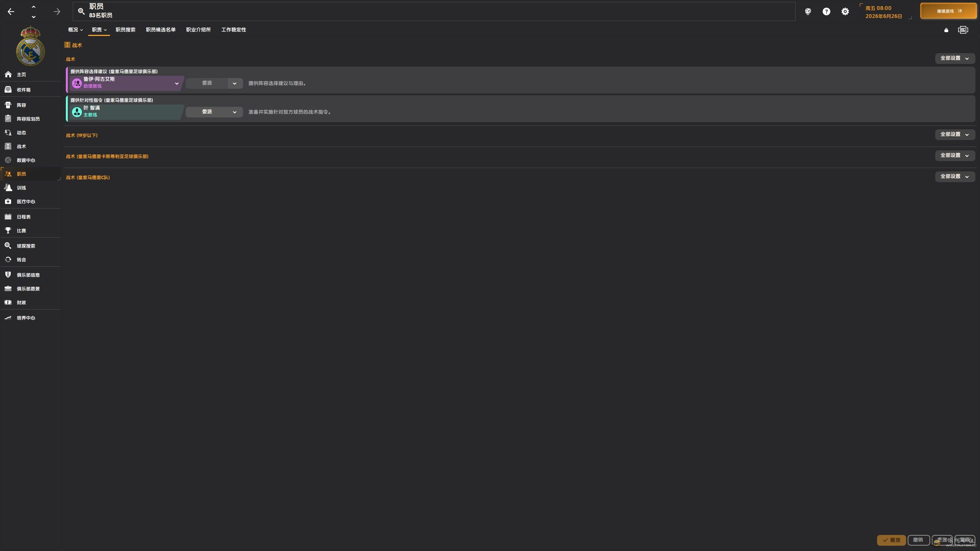
Task: Open the help question mark icon
Action: click(x=826, y=12)
